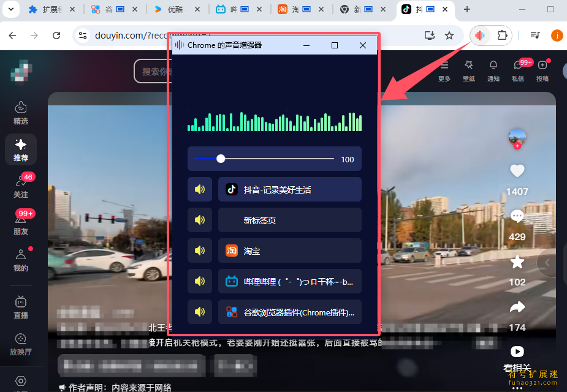
Task: Open 通知 bell in Douyin header
Action: pos(493,71)
